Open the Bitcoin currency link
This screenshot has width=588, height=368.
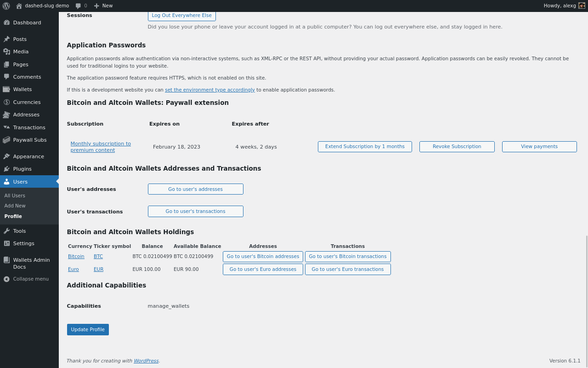[76, 256]
